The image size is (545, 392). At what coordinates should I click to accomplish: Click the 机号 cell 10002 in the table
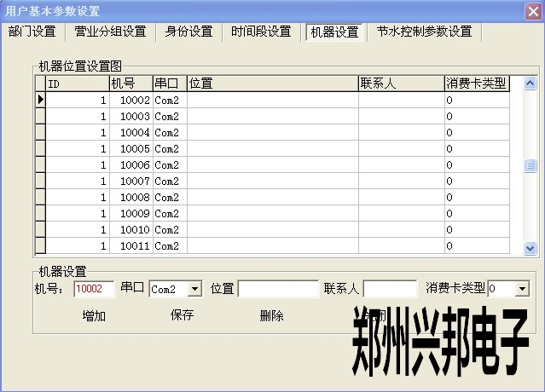(x=131, y=101)
